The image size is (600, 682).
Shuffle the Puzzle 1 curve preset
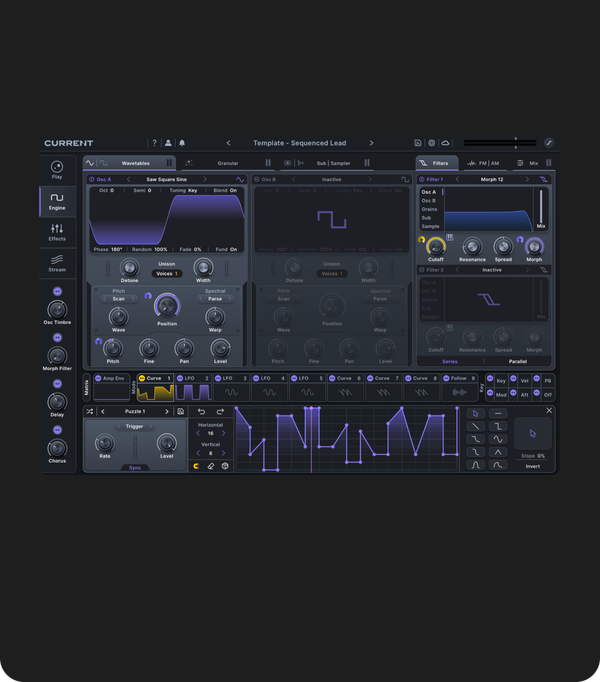pyautogui.click(x=90, y=411)
